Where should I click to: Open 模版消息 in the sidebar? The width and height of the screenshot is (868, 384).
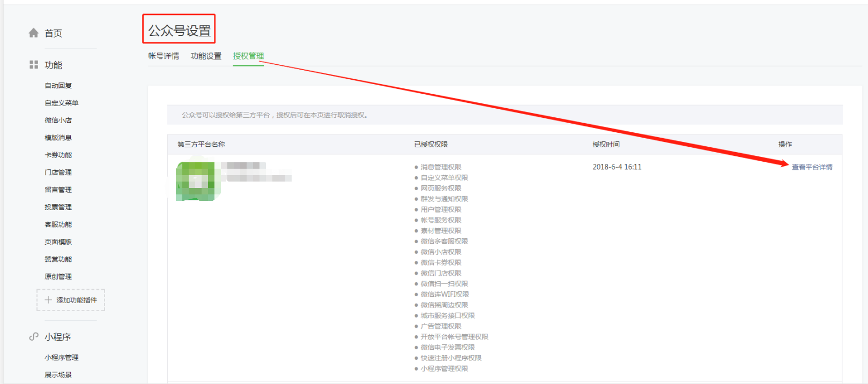pyautogui.click(x=58, y=138)
